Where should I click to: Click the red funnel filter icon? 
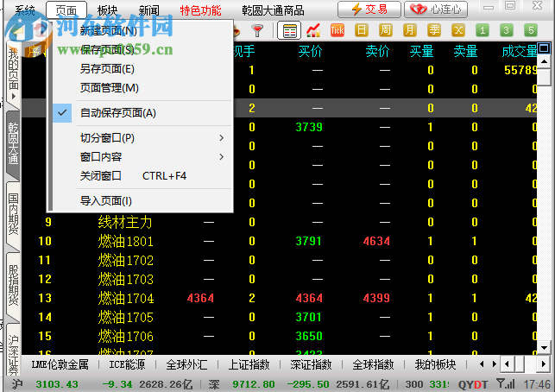(257, 30)
